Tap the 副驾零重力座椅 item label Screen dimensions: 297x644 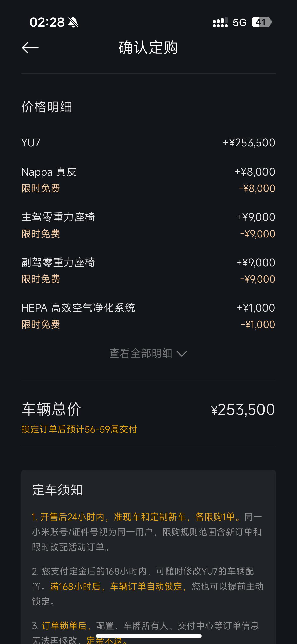[x=58, y=262]
